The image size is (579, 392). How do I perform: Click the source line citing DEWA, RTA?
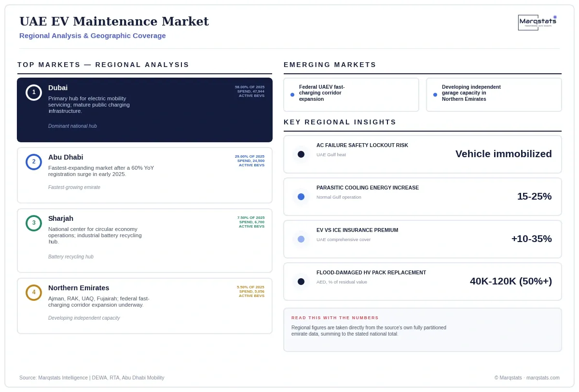92,378
